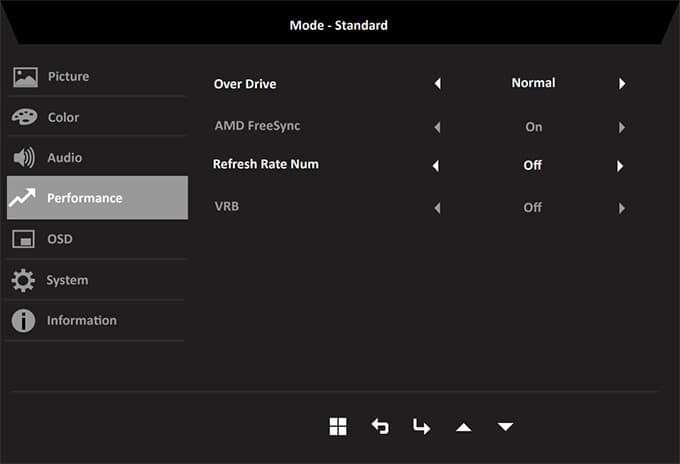Click the Mode - Standard title
680x464 pixels.
pos(339,25)
